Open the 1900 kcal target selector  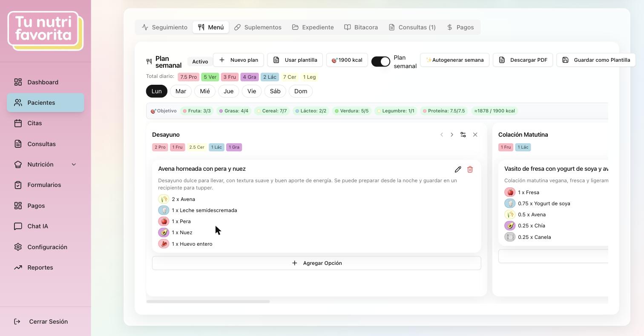347,60
